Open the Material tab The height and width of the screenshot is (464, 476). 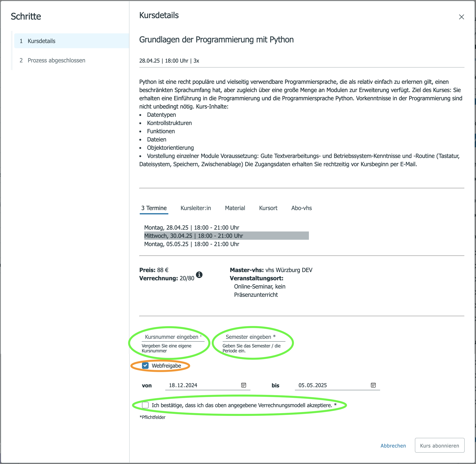(x=235, y=208)
